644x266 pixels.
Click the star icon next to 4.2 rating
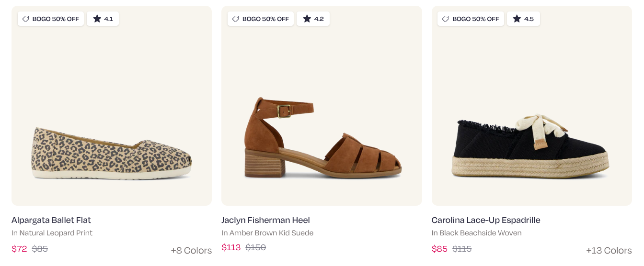307,19
